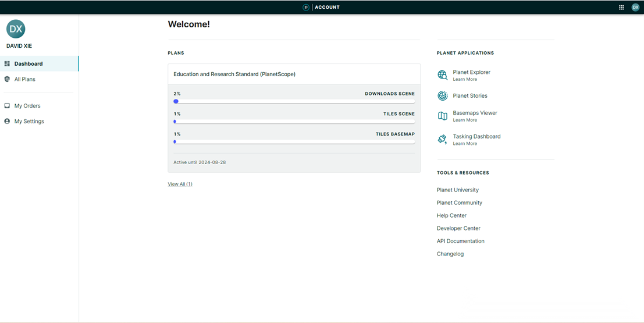Image resolution: width=644 pixels, height=323 pixels.
Task: Open the apps grid icon in header
Action: click(621, 7)
